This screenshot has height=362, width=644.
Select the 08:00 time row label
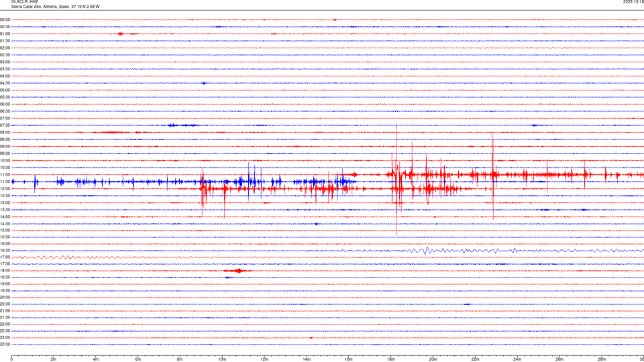point(5,132)
